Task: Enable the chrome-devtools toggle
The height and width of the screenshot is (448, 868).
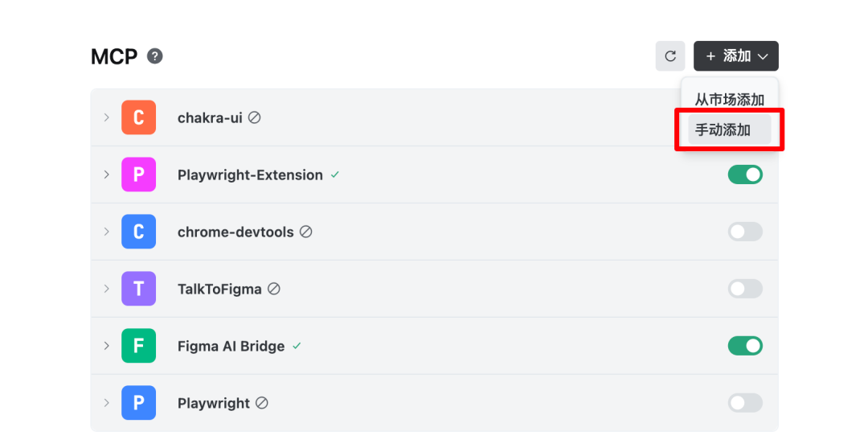Action: coord(745,232)
